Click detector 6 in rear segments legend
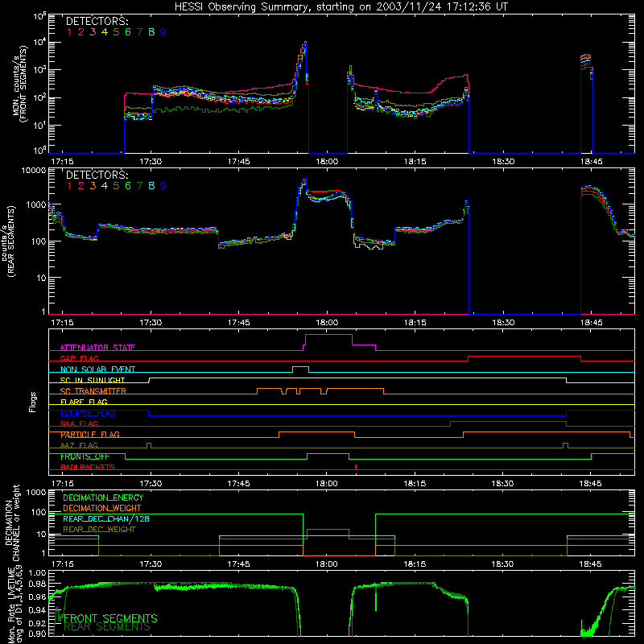644x644 pixels. pos(128,186)
